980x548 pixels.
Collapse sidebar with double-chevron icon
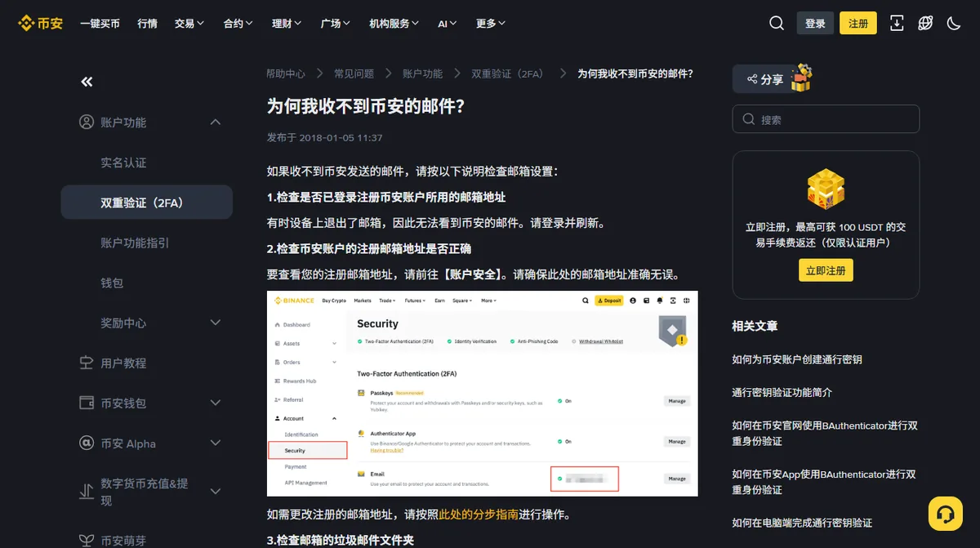87,82
